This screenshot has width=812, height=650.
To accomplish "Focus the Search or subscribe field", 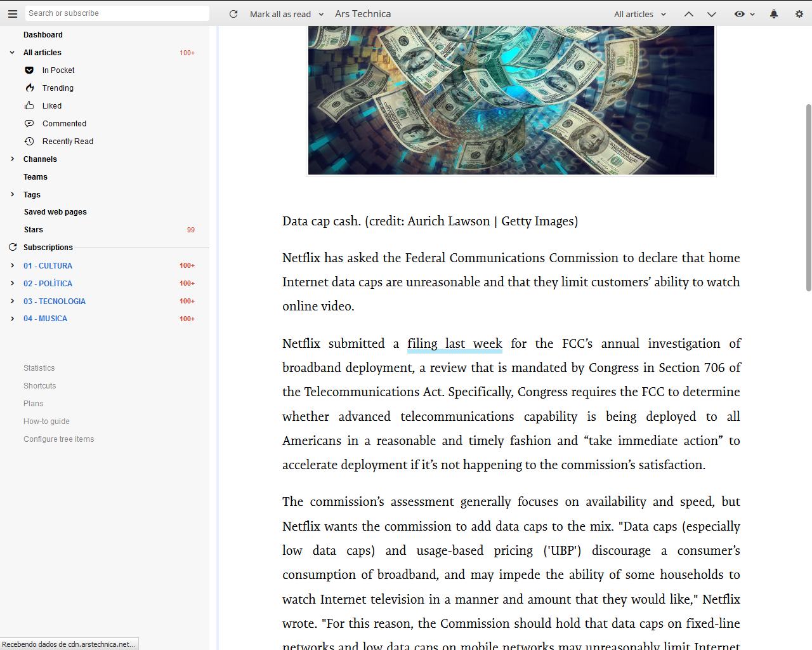I will click(x=117, y=13).
